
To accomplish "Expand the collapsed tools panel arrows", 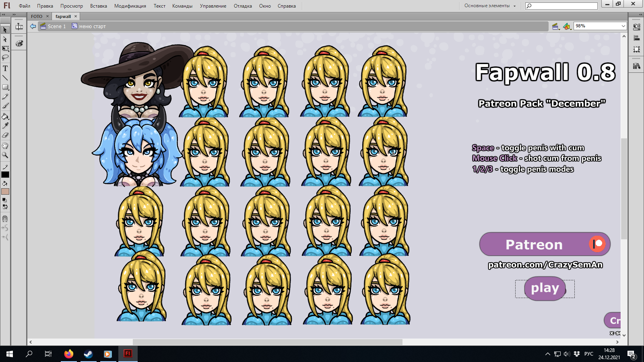I will coord(3,14).
